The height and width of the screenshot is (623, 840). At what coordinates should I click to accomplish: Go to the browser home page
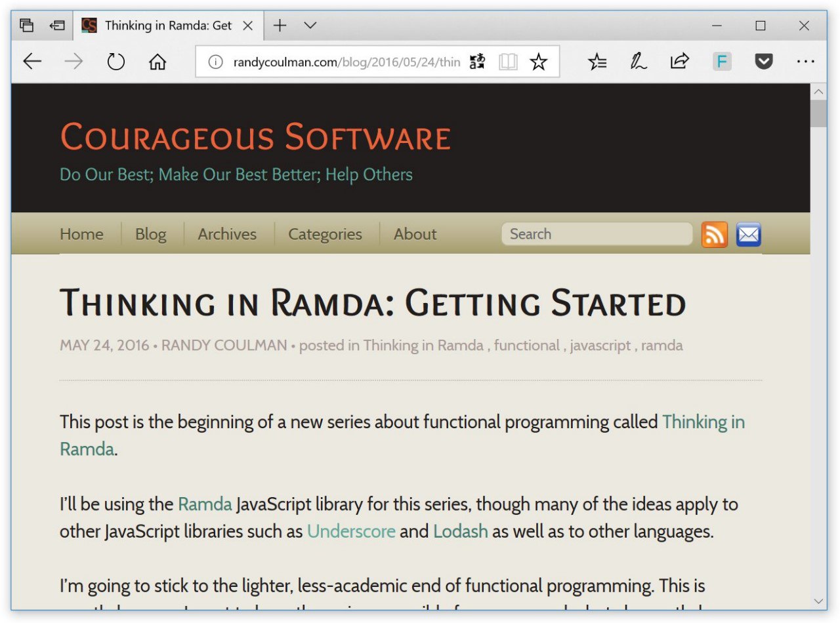tap(157, 62)
